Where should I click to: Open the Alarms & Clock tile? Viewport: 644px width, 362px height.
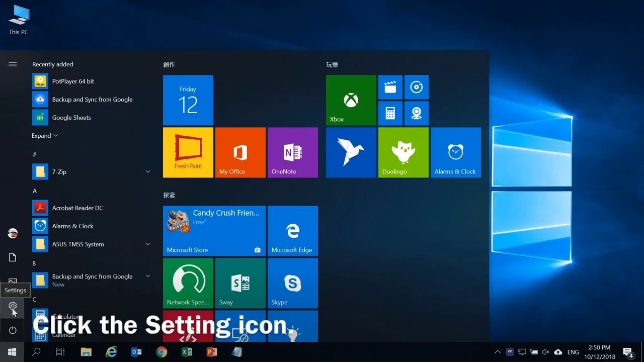point(456,152)
